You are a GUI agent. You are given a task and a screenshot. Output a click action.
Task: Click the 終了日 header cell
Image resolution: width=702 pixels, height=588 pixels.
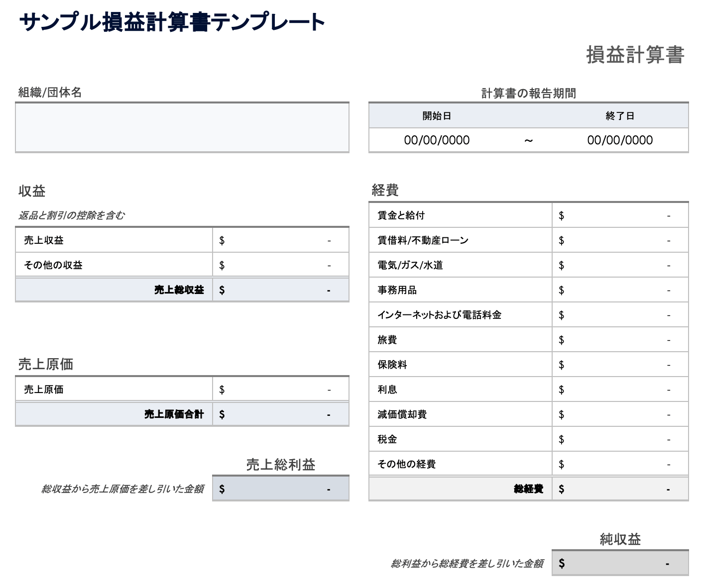coord(620,116)
